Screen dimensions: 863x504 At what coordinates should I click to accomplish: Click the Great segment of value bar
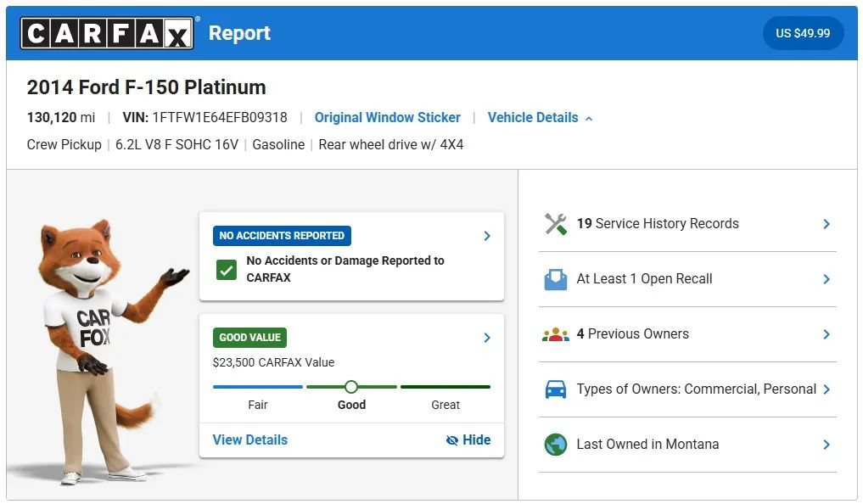pos(446,387)
